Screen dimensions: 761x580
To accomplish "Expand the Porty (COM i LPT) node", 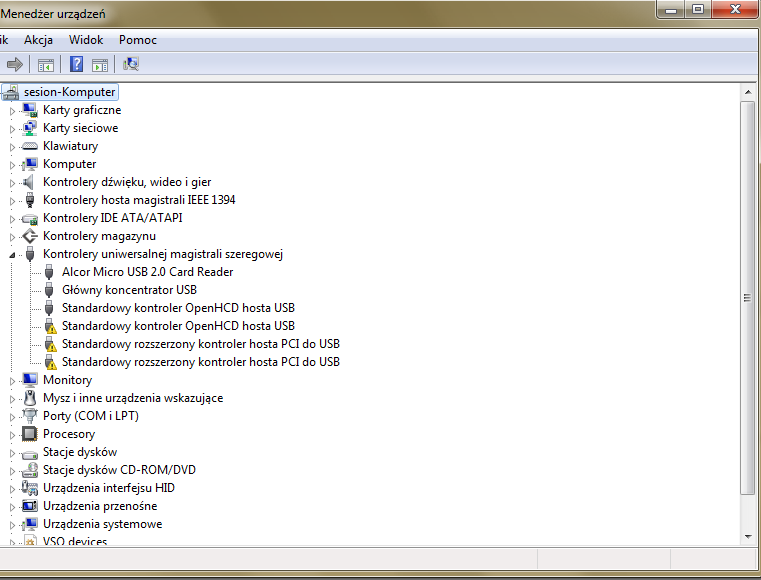I will [12, 417].
